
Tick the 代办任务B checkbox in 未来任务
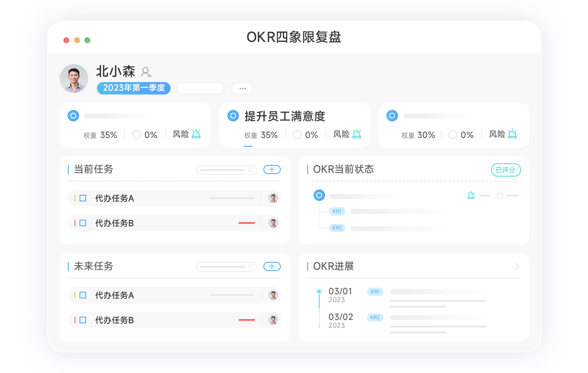(83, 320)
